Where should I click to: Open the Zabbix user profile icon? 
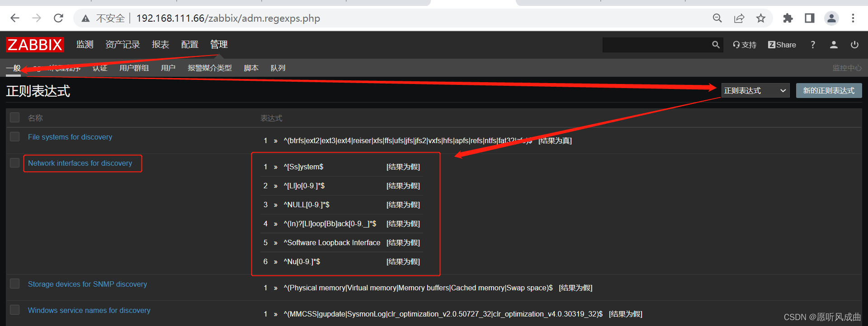point(834,45)
